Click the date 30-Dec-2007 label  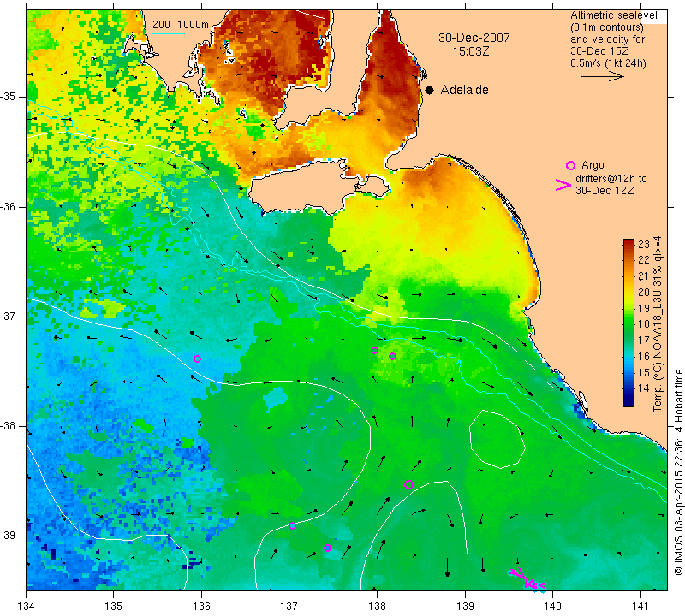click(x=474, y=38)
